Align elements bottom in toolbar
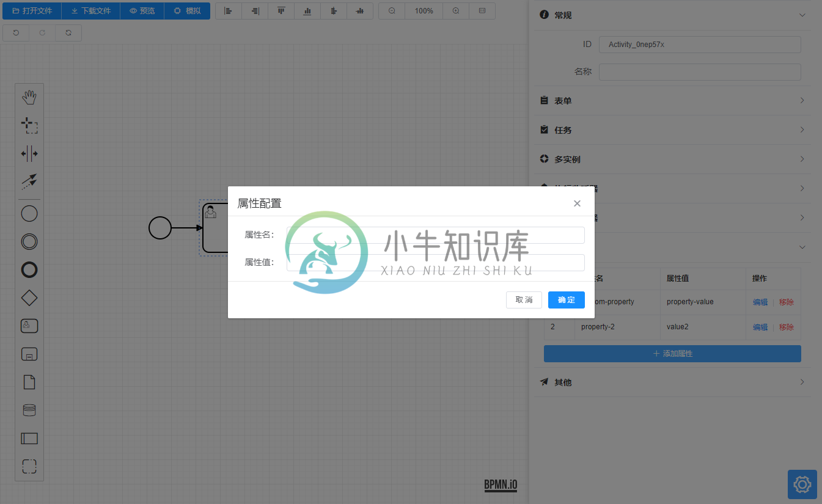 coord(307,11)
